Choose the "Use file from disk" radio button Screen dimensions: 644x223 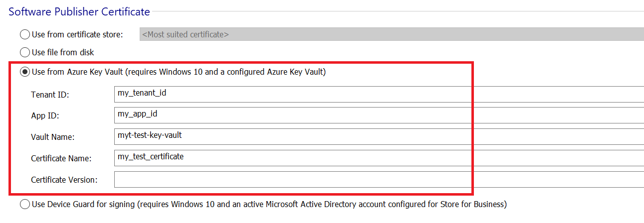click(x=24, y=52)
